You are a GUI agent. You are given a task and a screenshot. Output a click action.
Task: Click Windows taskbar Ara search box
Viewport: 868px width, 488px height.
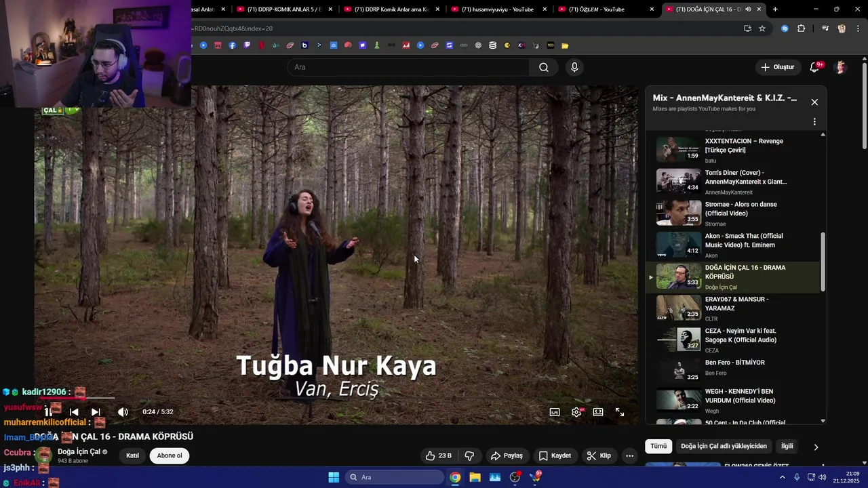coord(395,477)
